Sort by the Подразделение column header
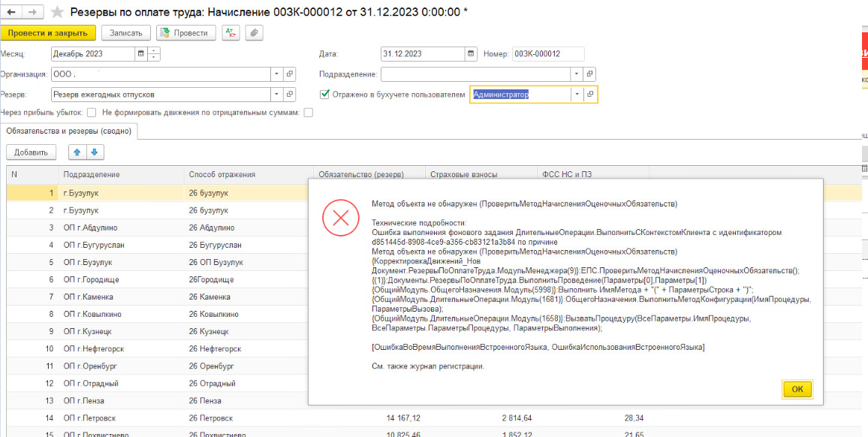This screenshot has width=868, height=437. click(121, 174)
